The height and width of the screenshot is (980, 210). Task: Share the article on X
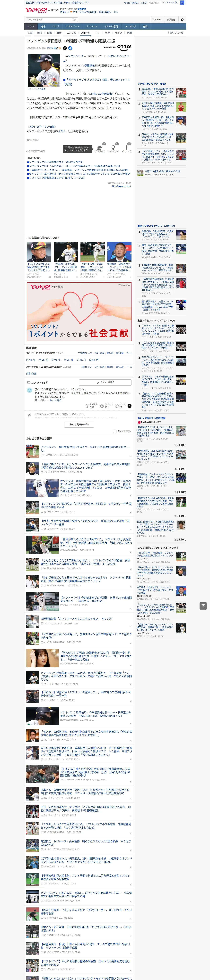pyautogui.click(x=65, y=48)
